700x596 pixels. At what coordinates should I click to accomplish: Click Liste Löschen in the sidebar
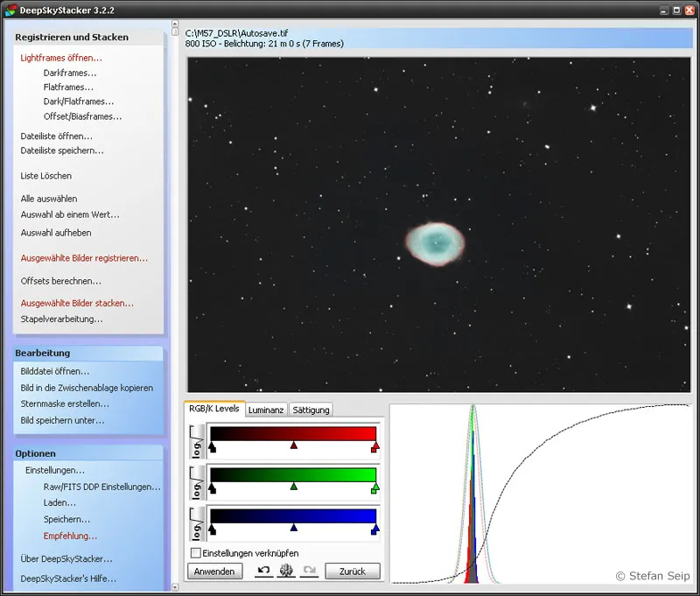[x=46, y=176]
